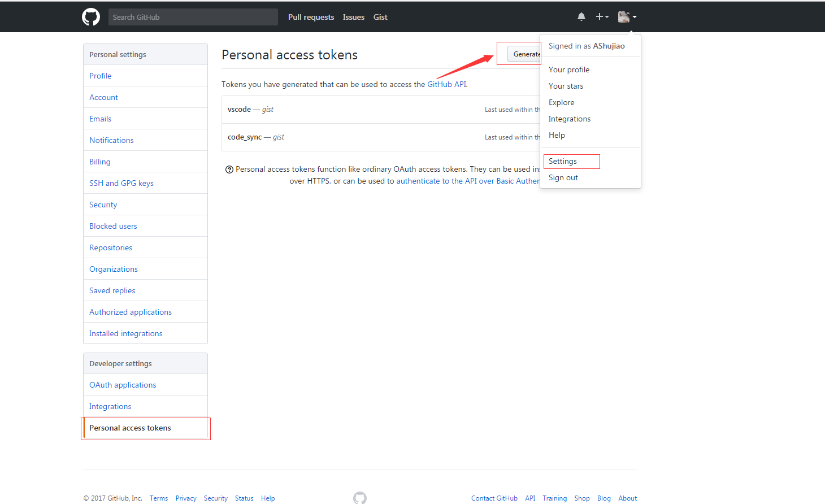The height and width of the screenshot is (504, 825).
Task: Go to Gist in the header
Action: click(x=380, y=17)
